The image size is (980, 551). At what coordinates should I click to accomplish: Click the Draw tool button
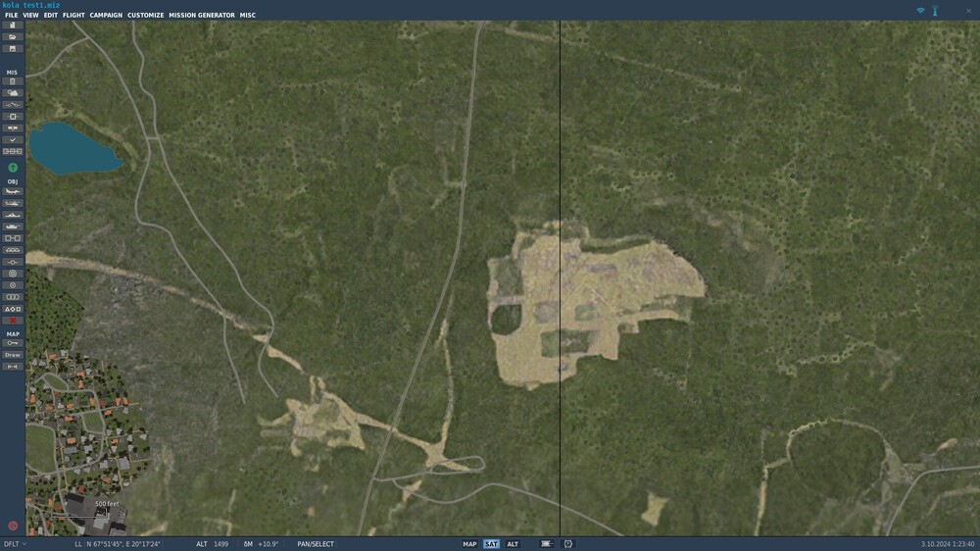(13, 355)
